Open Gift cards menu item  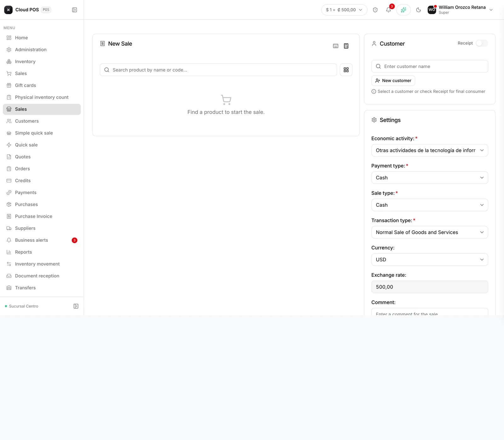[42, 85]
